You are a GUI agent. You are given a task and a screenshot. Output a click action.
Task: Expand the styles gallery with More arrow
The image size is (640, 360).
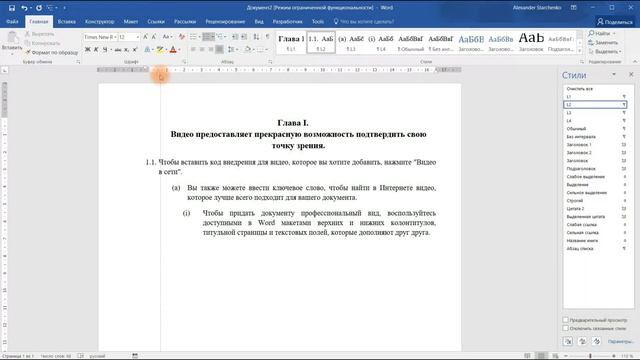[x=580, y=51]
